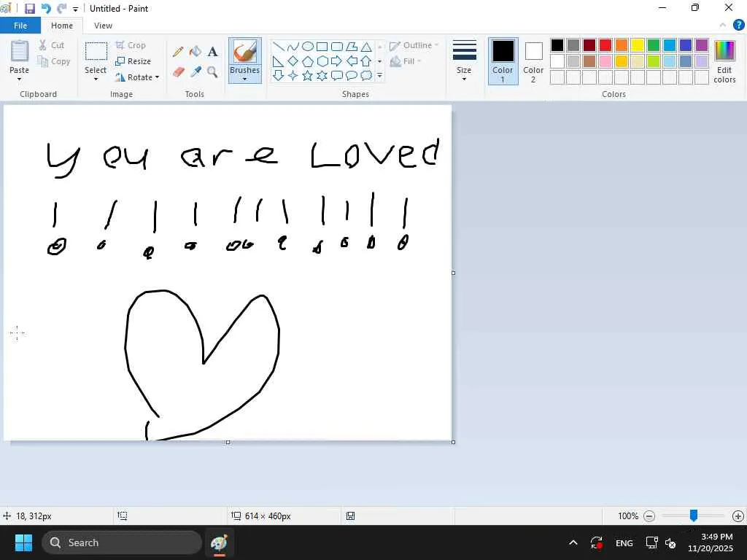Choose the Rounded rectangular callout shape

(337, 75)
